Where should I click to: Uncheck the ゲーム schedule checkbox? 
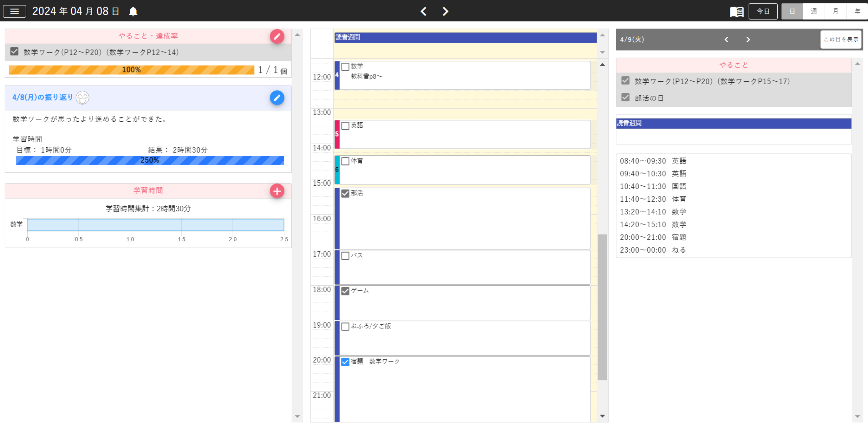pyautogui.click(x=345, y=291)
